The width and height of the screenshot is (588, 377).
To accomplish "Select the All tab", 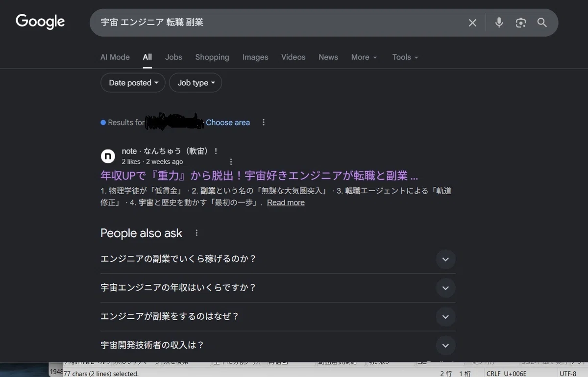I will tap(147, 57).
